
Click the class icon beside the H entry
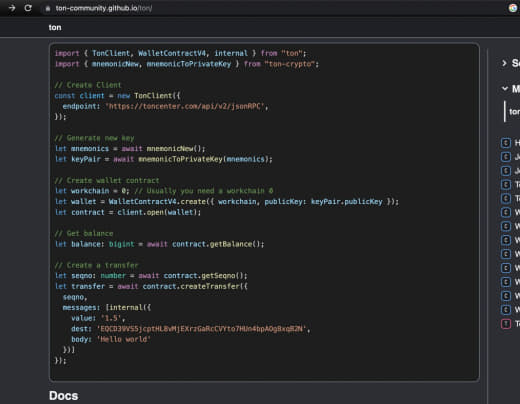[506, 143]
